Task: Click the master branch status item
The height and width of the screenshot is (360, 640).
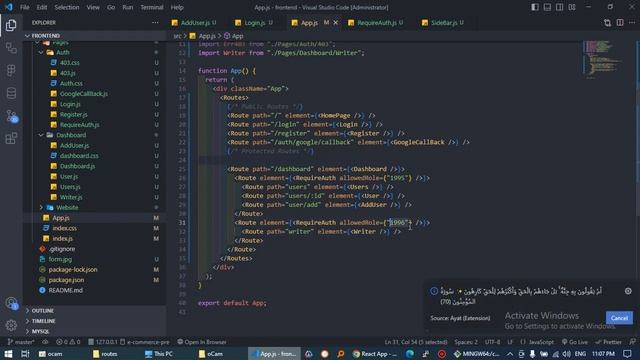Action: 21,342
